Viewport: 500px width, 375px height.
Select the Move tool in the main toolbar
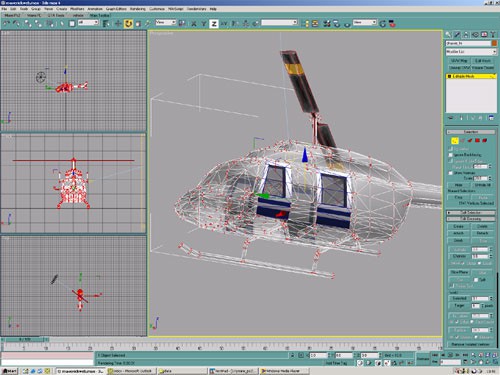click(x=118, y=23)
